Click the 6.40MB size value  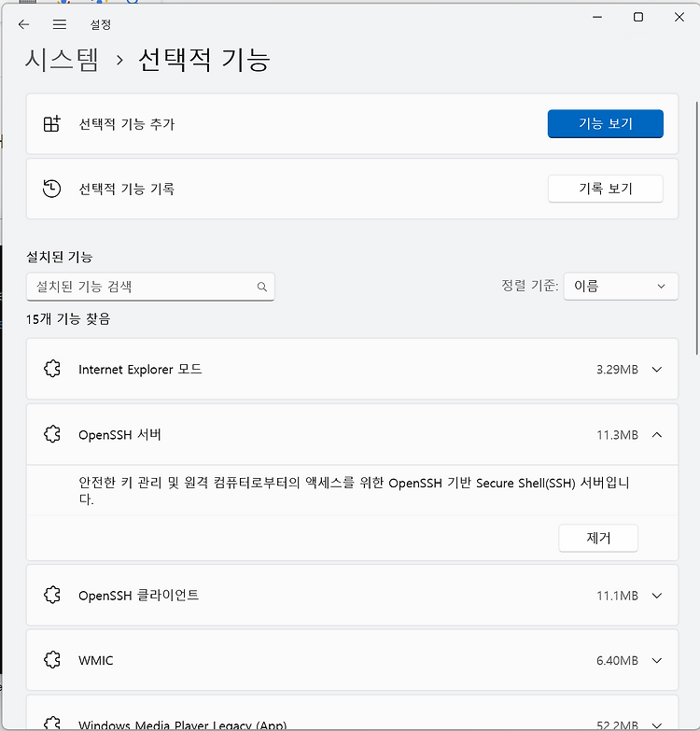tap(617, 661)
